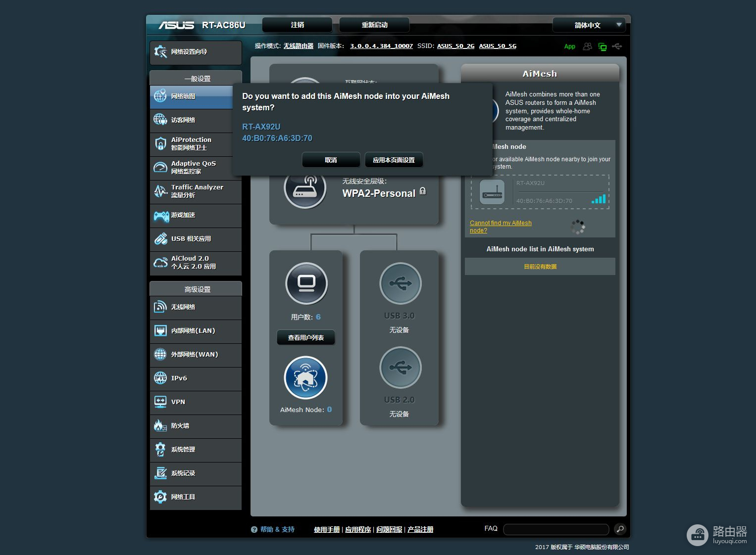
Task: Click the USB 3.0 device icon
Action: pos(400,283)
